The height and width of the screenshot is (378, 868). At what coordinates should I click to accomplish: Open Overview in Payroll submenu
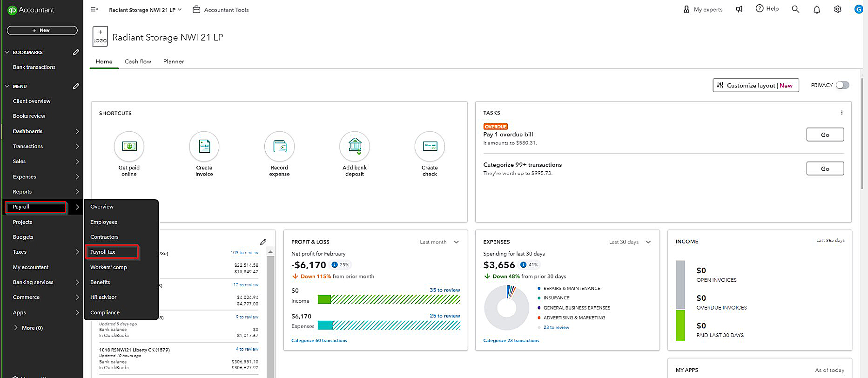102,207
